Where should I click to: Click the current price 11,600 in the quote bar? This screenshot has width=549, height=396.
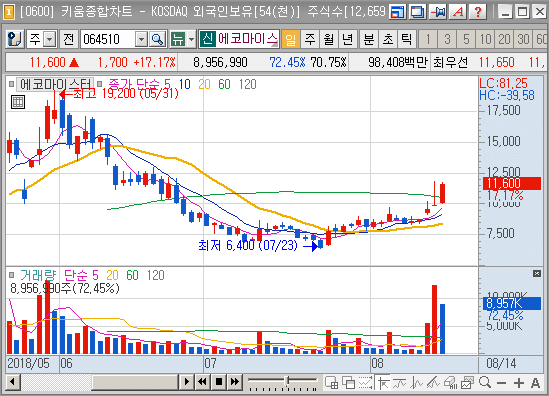click(x=47, y=63)
